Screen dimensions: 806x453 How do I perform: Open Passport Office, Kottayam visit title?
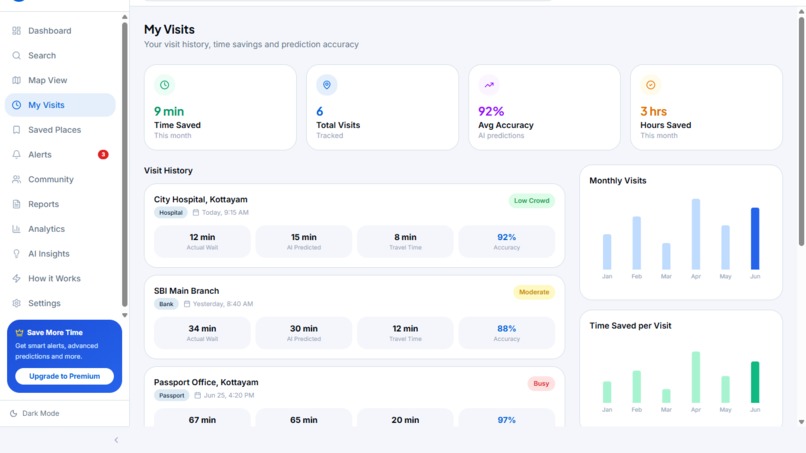pyautogui.click(x=206, y=383)
